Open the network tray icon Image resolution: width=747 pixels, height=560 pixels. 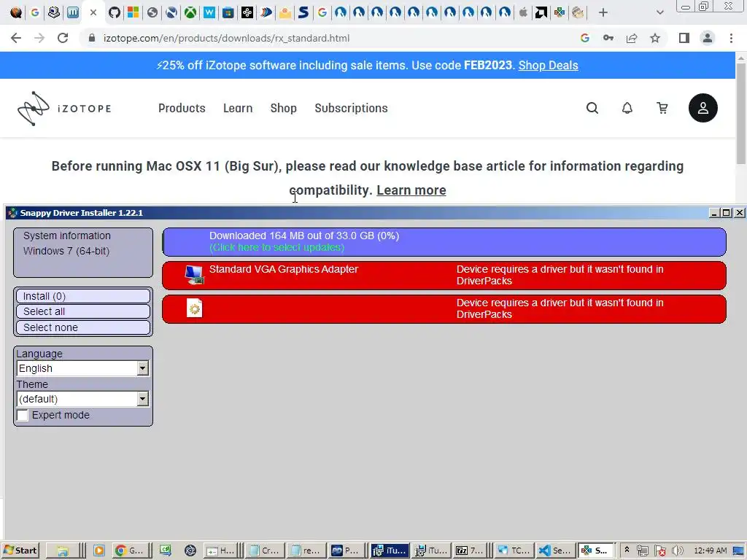642,551
